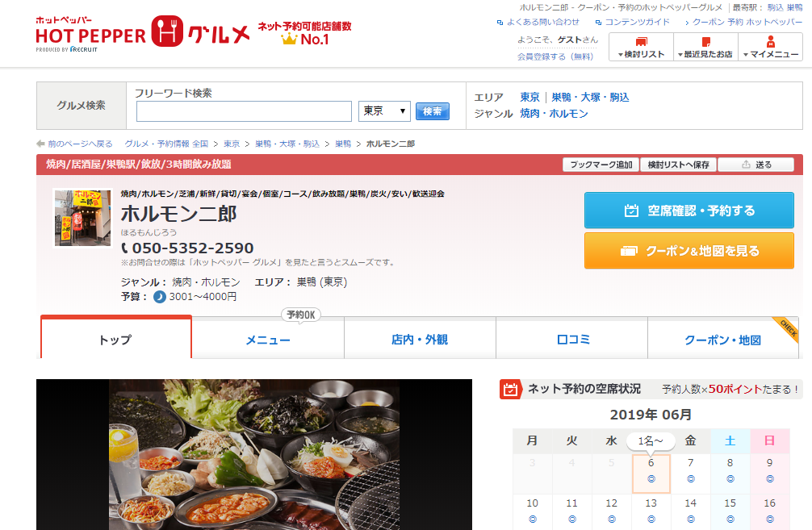This screenshot has width=812, height=530.
Task: Click the 検索 search button
Action: [433, 111]
